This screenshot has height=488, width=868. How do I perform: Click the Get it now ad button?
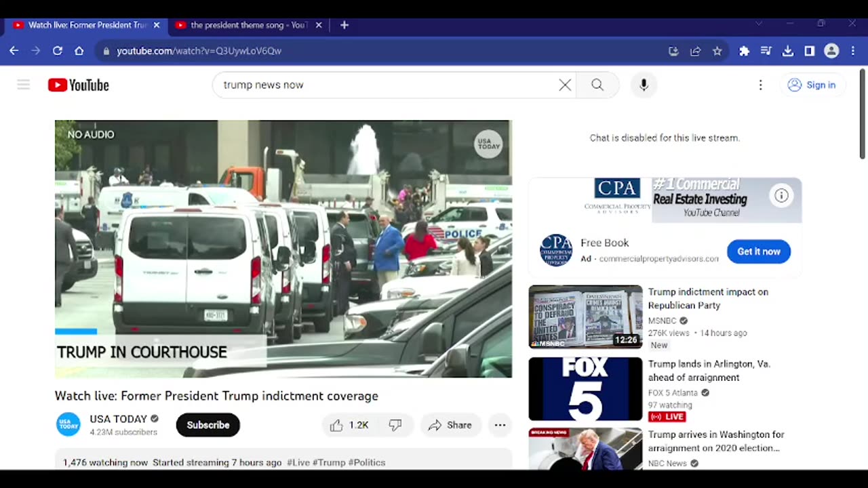point(759,251)
